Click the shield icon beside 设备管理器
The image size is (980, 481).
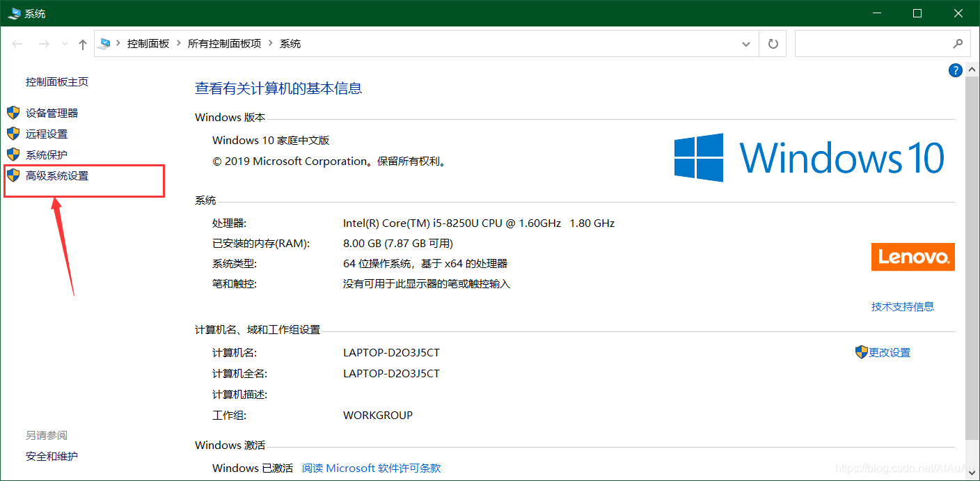(13, 113)
